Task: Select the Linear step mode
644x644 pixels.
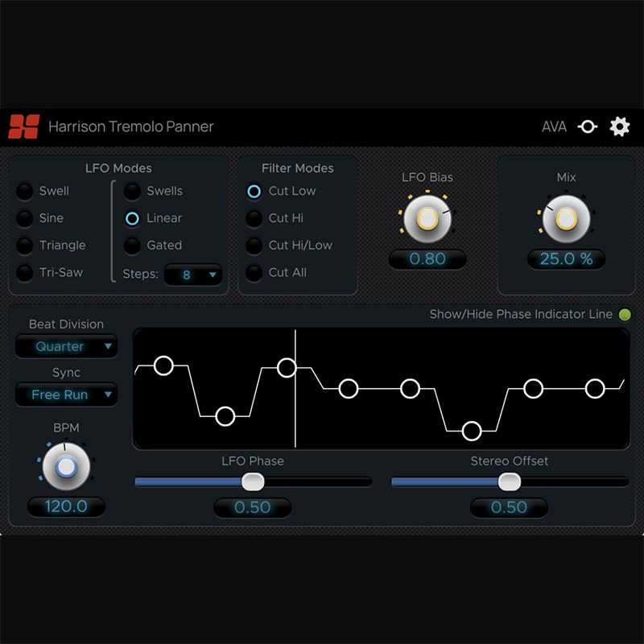Action: tap(132, 218)
